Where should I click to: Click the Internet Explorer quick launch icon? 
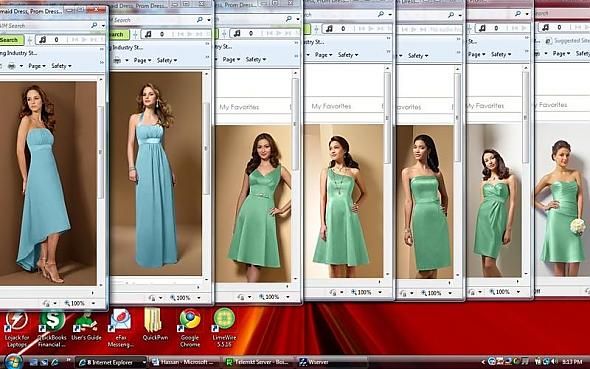55,362
